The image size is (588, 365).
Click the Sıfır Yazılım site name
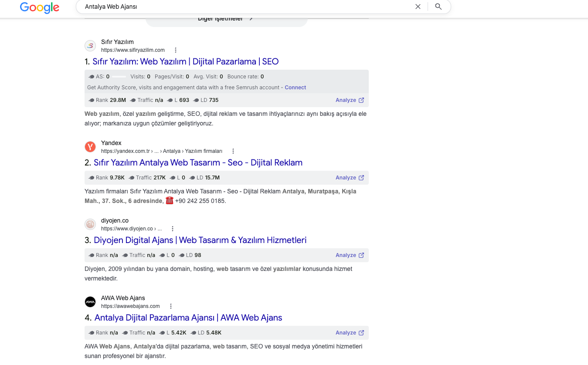tap(117, 42)
